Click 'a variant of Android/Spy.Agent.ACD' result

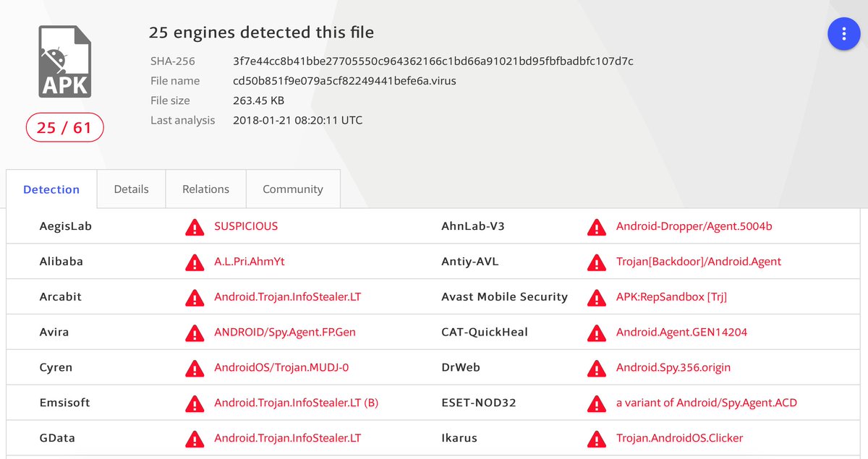(x=707, y=403)
